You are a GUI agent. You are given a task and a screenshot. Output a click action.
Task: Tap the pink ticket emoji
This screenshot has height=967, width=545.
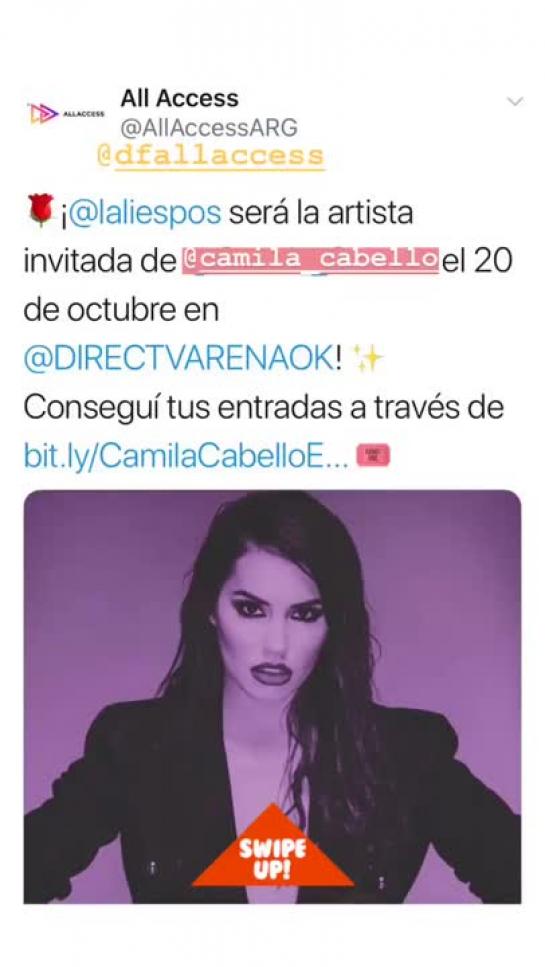(373, 456)
